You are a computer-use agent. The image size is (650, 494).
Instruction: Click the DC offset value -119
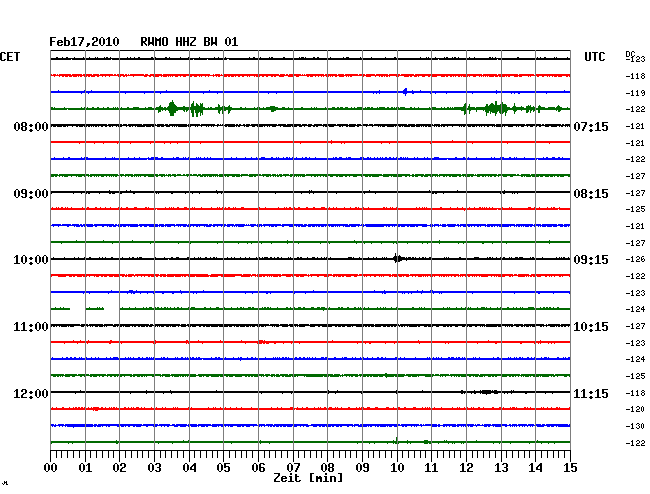click(x=635, y=93)
